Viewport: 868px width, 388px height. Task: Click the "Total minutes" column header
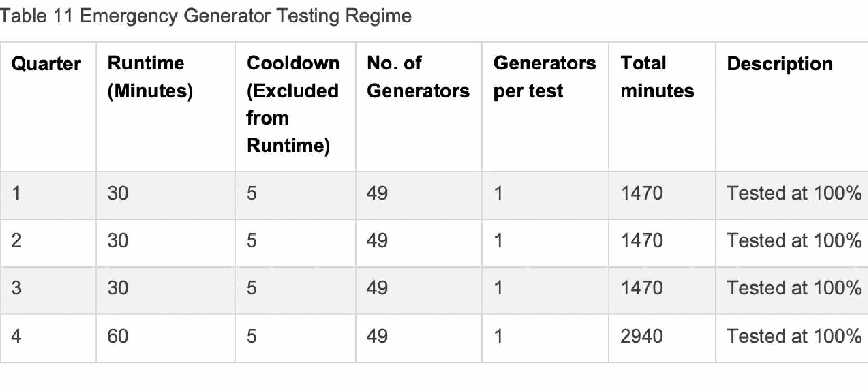[x=657, y=77]
